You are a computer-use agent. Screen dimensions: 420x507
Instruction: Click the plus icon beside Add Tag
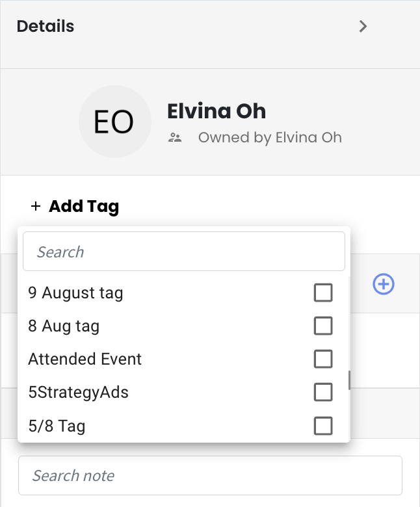click(36, 206)
